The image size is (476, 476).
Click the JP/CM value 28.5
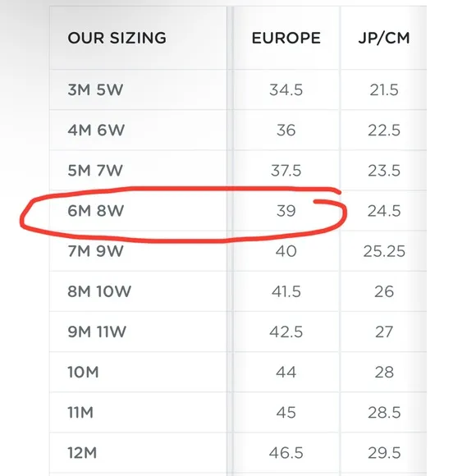[x=384, y=412]
